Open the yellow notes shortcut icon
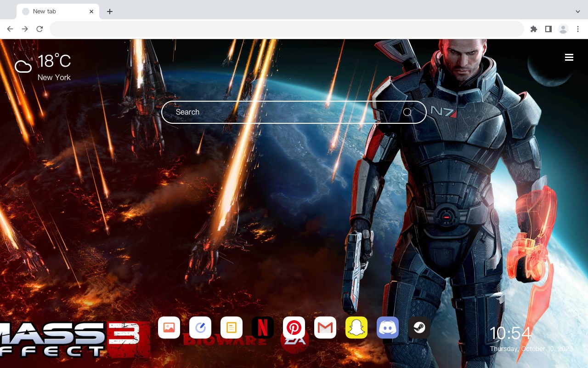588x368 pixels. click(232, 328)
